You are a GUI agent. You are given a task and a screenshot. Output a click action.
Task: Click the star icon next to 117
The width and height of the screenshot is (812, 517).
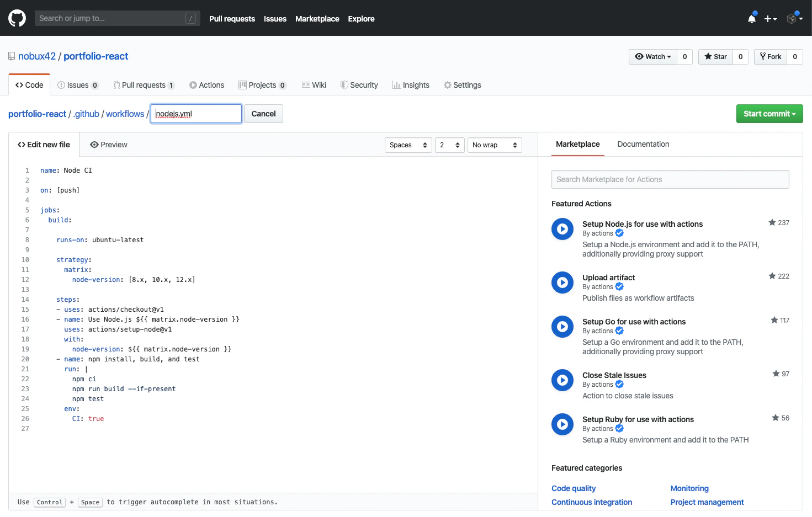[x=774, y=320]
